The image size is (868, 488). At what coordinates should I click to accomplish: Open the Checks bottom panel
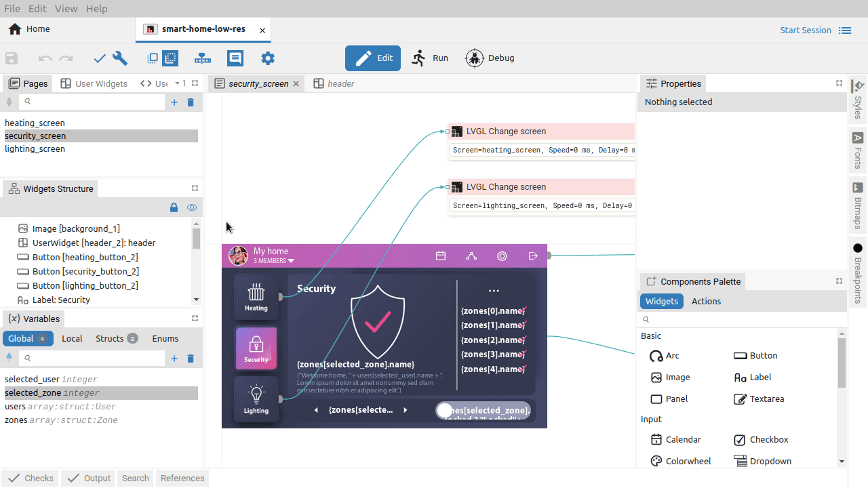click(31, 479)
